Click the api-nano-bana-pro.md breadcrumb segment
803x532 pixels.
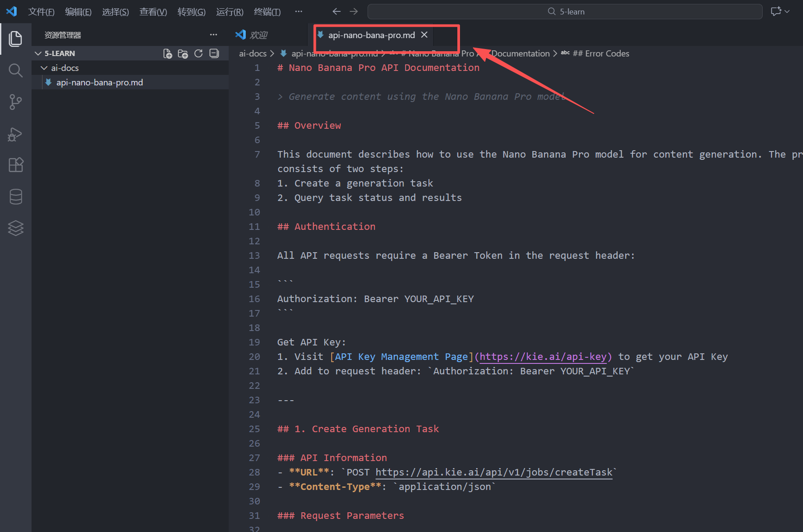(335, 53)
